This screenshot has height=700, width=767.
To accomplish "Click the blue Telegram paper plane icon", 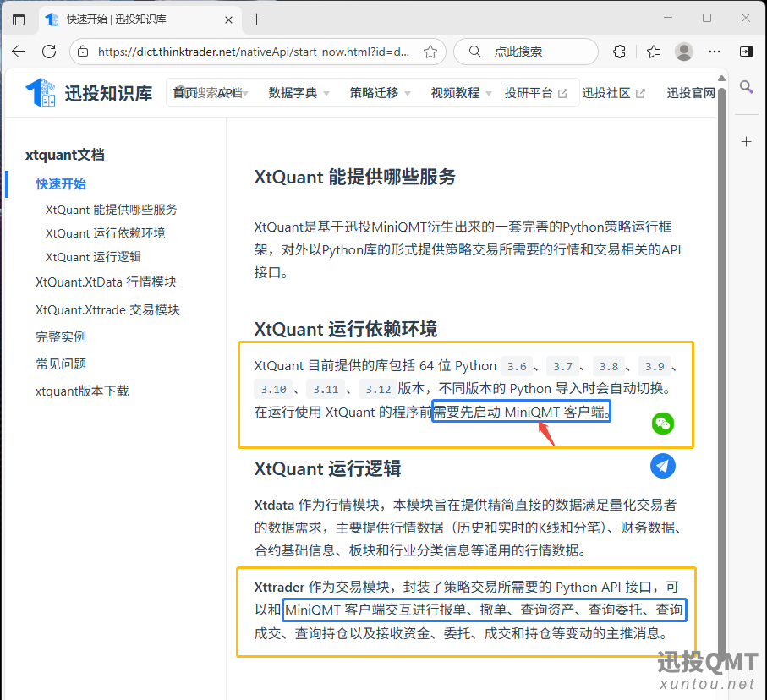I will coord(663,466).
